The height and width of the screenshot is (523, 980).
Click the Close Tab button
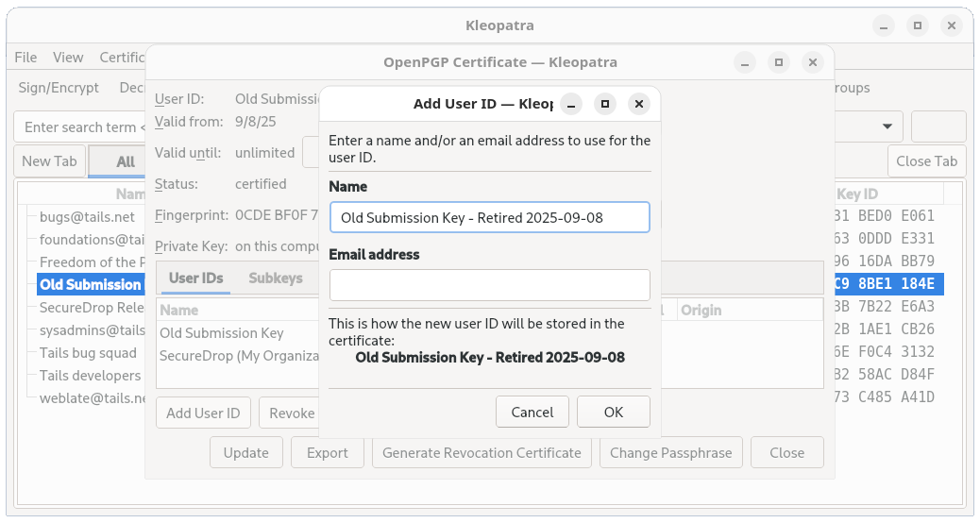926,161
